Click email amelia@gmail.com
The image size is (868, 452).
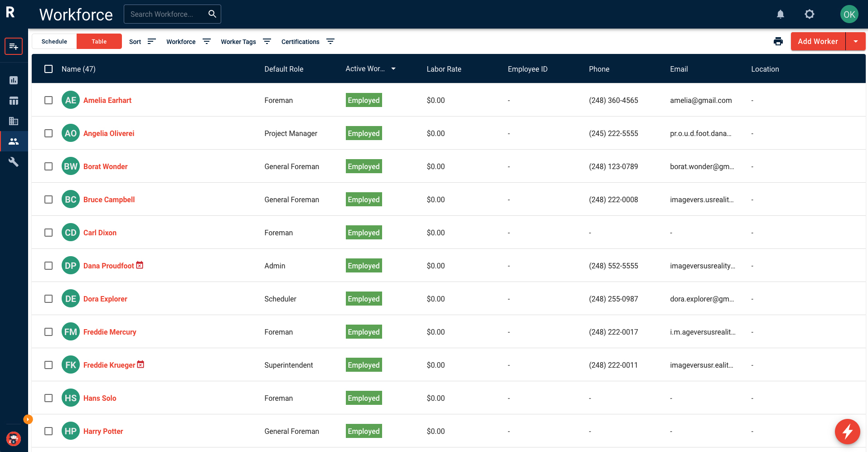[x=701, y=100]
